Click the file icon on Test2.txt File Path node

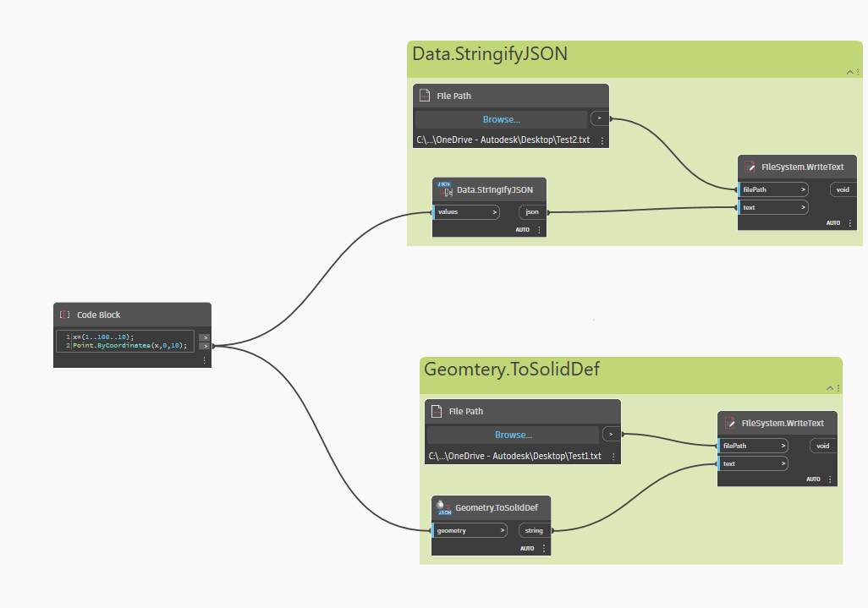tap(425, 96)
